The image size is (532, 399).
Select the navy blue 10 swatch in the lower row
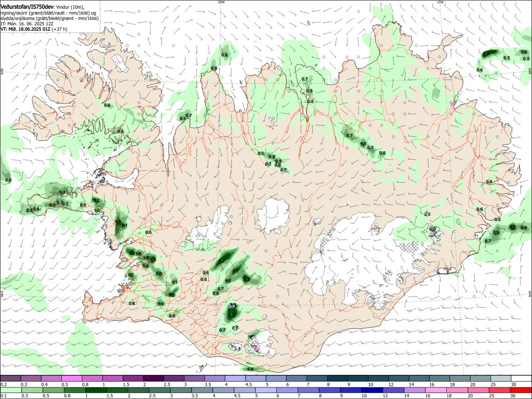click(x=372, y=390)
